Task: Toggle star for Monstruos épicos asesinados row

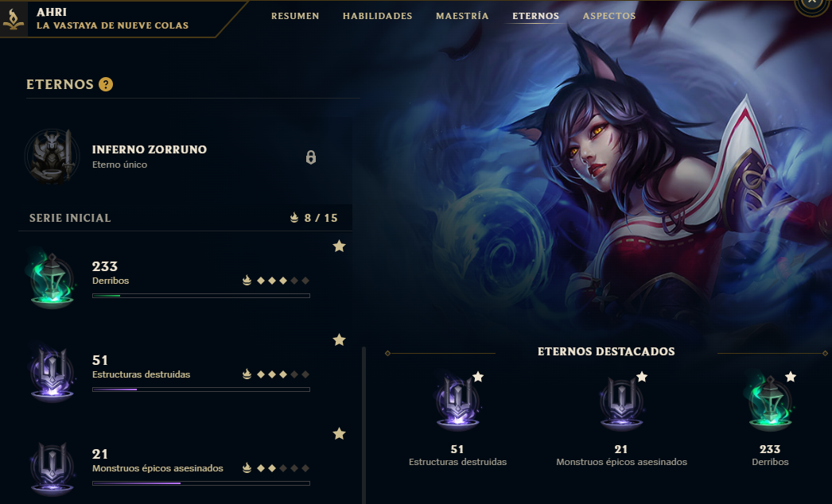Action: (339, 433)
